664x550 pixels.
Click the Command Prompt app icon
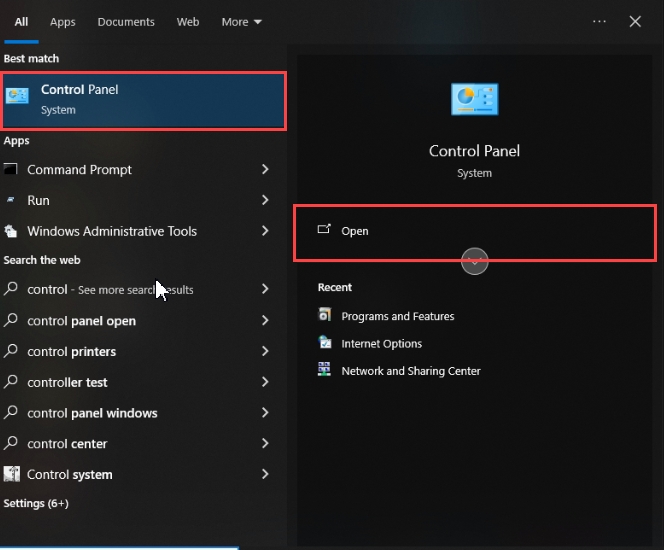click(x=11, y=170)
